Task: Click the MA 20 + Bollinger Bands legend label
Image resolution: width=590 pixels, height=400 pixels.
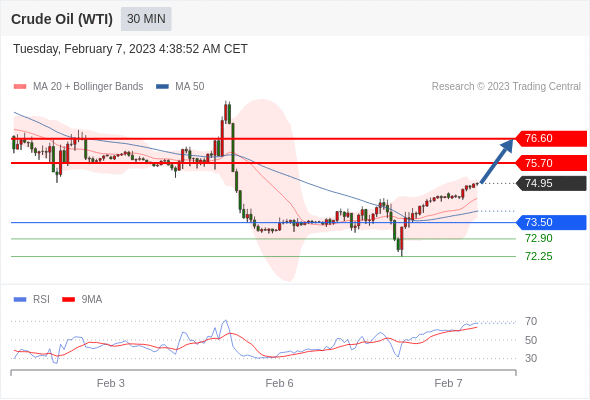Action: point(88,87)
